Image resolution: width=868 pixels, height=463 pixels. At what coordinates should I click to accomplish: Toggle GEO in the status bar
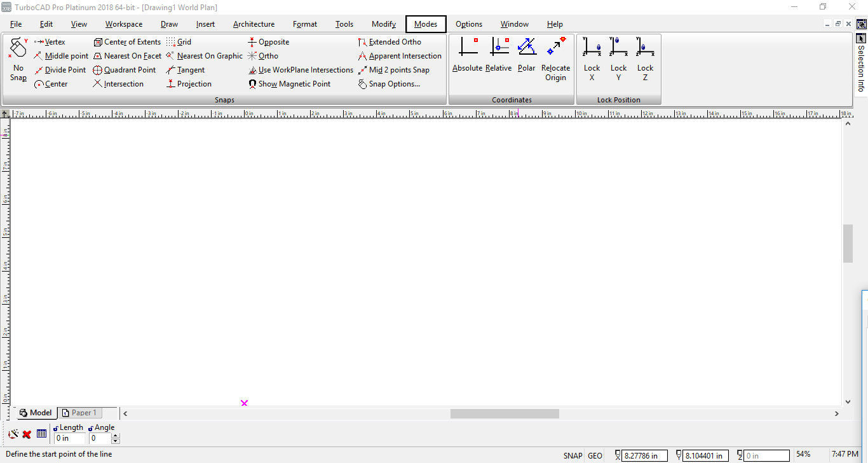pos(595,455)
